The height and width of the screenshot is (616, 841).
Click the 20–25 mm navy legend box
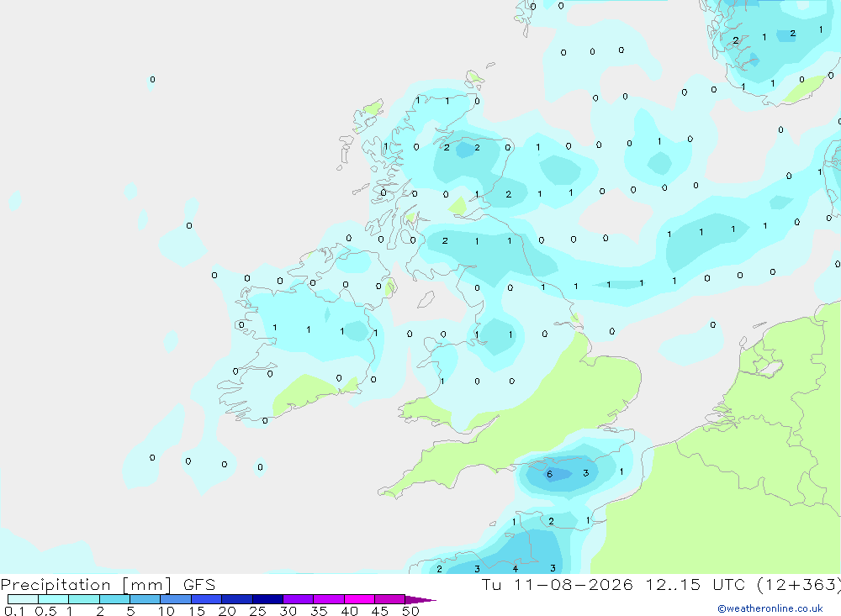click(237, 599)
